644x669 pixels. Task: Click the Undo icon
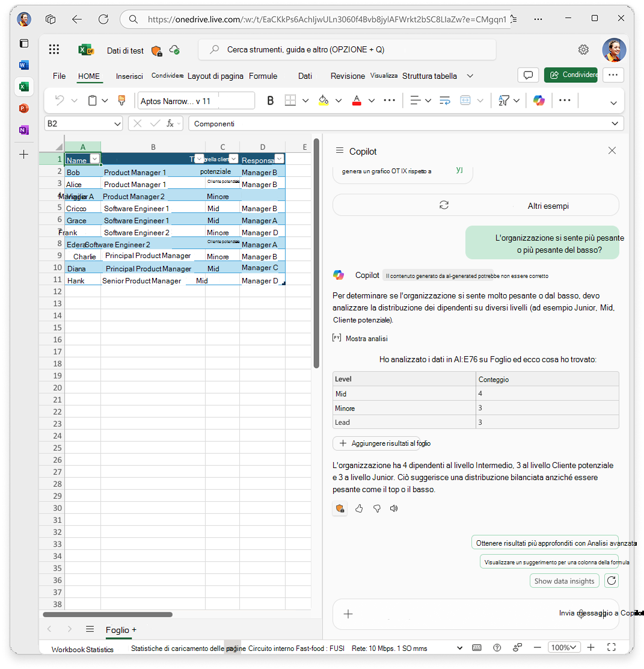pyautogui.click(x=60, y=100)
